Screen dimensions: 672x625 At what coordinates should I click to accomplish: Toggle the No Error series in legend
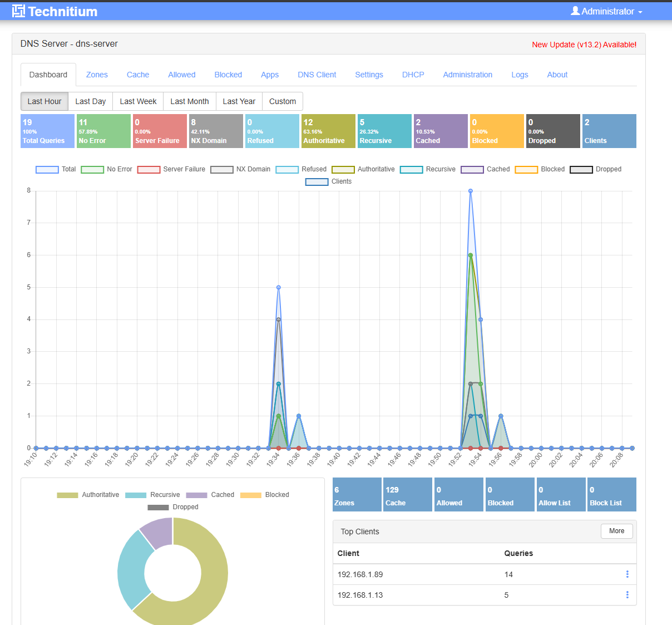[x=106, y=169]
